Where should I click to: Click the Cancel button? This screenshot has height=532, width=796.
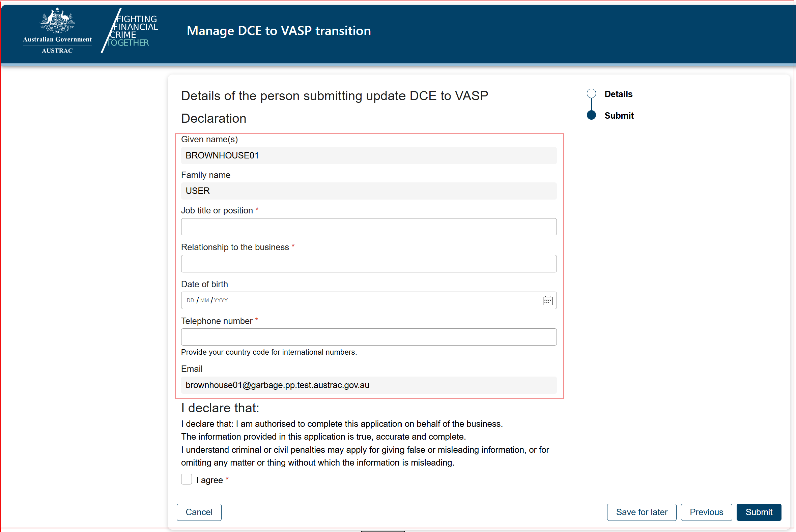(199, 512)
